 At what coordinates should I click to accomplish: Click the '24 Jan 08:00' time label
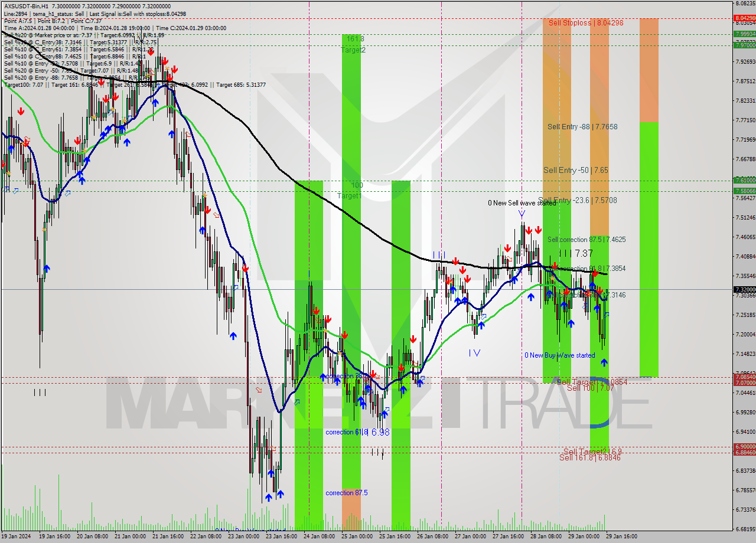319,537
